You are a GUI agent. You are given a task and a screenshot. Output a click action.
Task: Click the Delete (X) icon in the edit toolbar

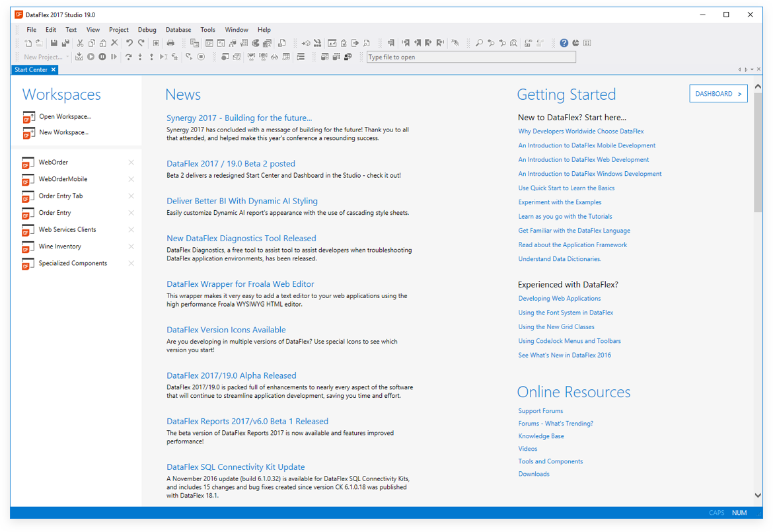pos(114,43)
